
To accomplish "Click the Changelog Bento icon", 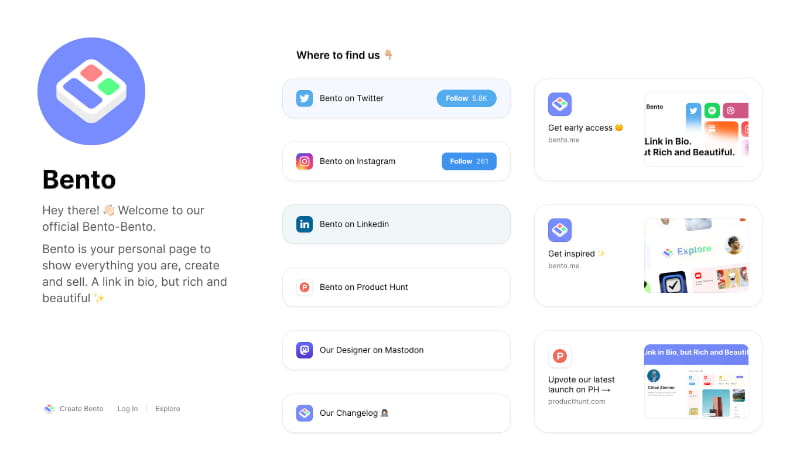I will (305, 413).
